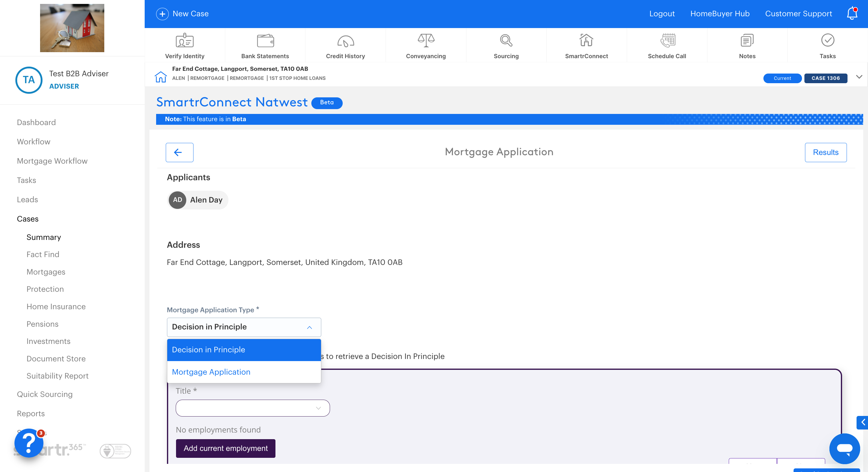This screenshot has height=472, width=868.
Task: Select Mortgage Application option
Action: 244,372
